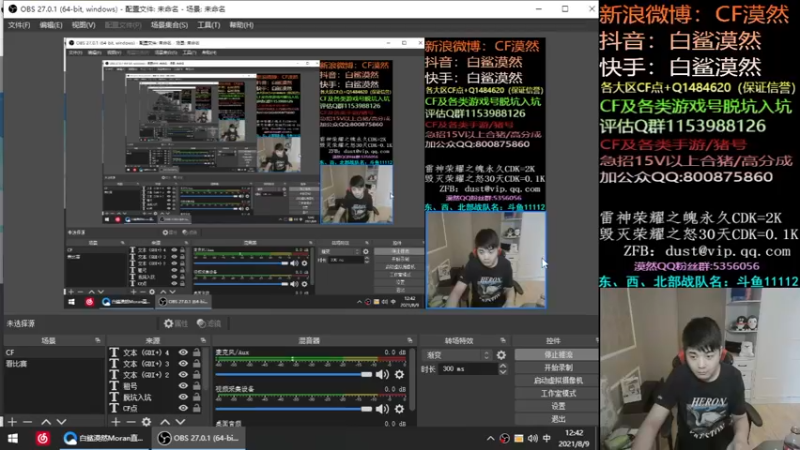The image size is (800, 450).
Task: Click the 开始录制 start recording button
Action: coord(558,367)
